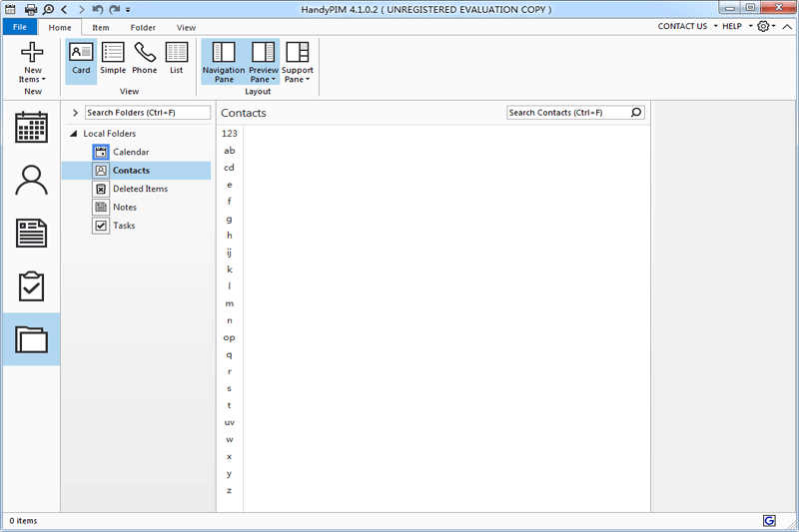Open the File menu
Image resolution: width=799 pixels, height=532 pixels.
pos(20,27)
